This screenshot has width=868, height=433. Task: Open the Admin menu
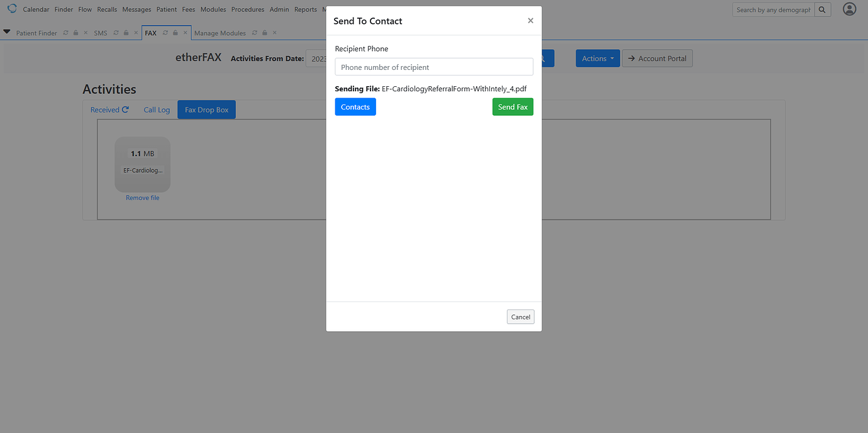pyautogui.click(x=279, y=9)
